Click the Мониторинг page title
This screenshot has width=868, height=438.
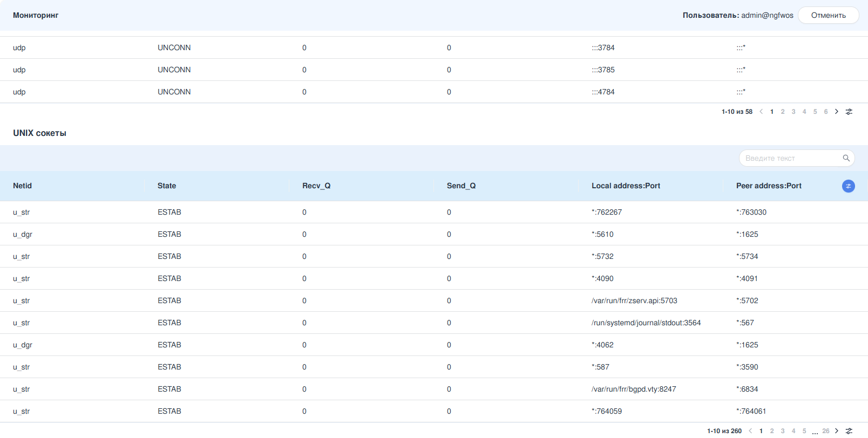[x=36, y=15]
